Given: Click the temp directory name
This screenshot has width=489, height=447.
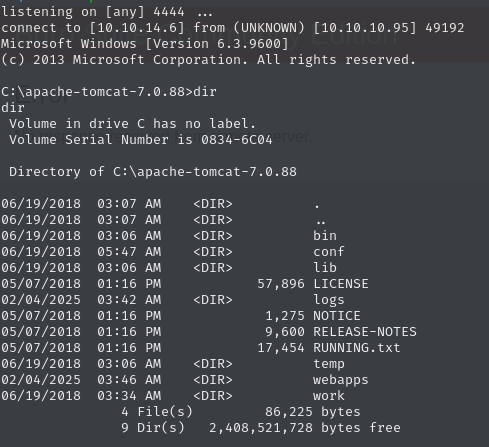Looking at the screenshot, I should pyautogui.click(x=328, y=364).
